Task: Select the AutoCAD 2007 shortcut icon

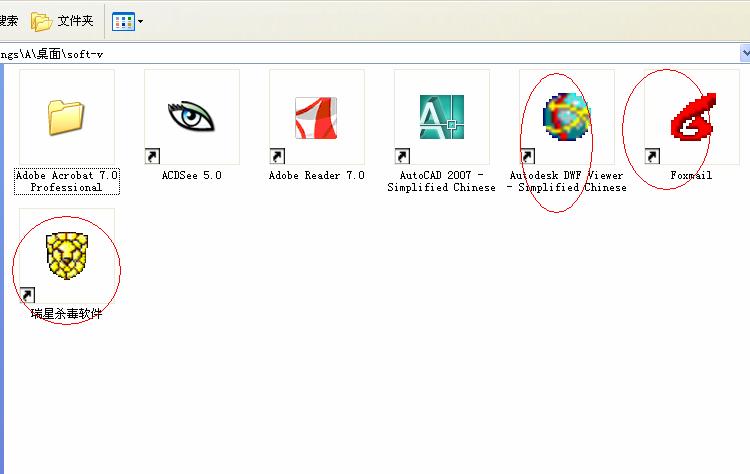Action: point(441,117)
